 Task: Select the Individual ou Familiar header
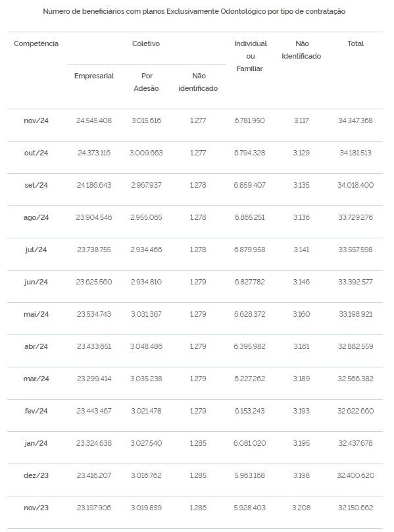250,56
